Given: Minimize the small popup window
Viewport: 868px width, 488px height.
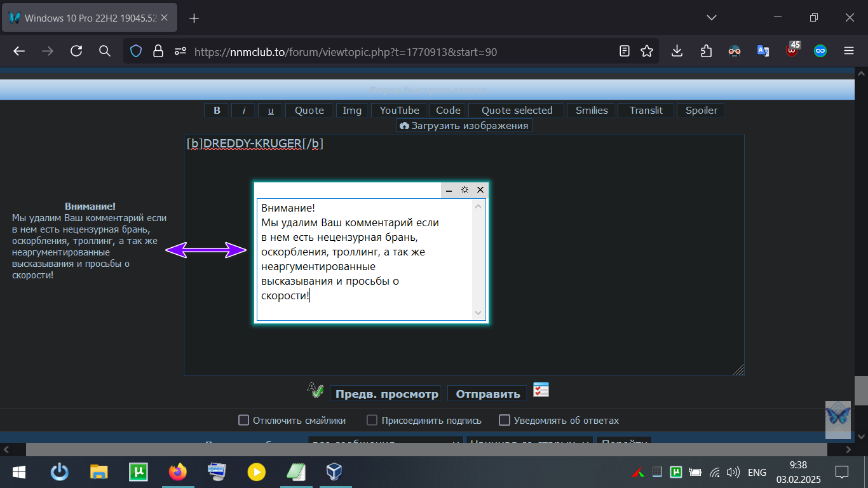Looking at the screenshot, I should coord(449,189).
